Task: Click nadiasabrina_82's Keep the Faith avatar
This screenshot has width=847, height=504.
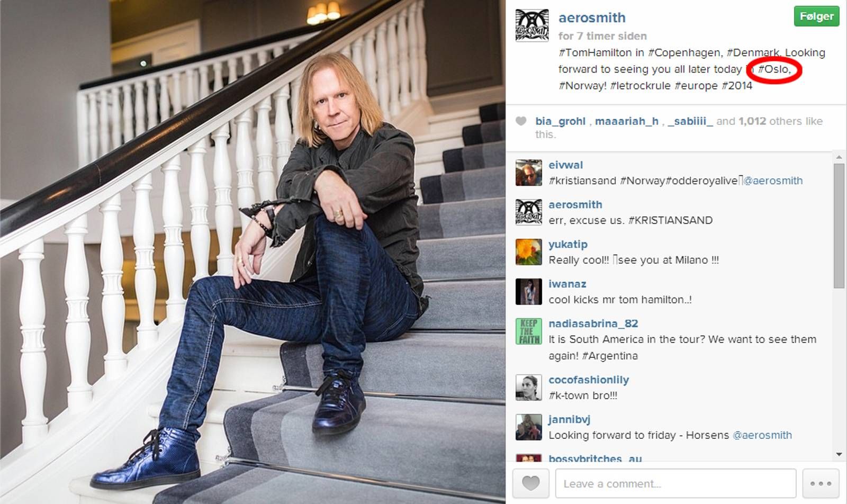Action: tap(529, 331)
